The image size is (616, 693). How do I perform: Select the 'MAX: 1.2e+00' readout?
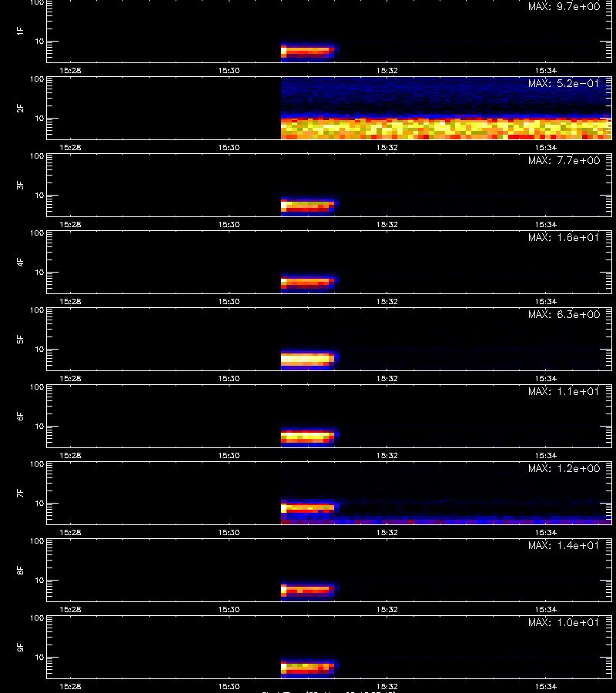point(564,468)
